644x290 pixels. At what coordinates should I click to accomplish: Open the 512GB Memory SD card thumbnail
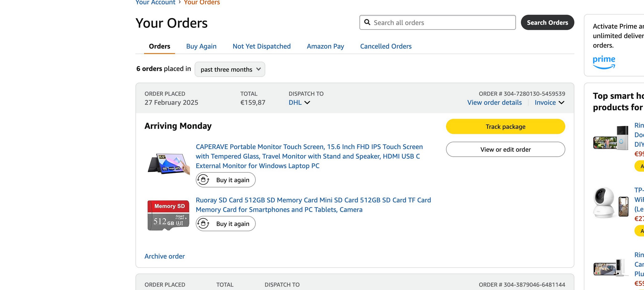[x=168, y=215]
